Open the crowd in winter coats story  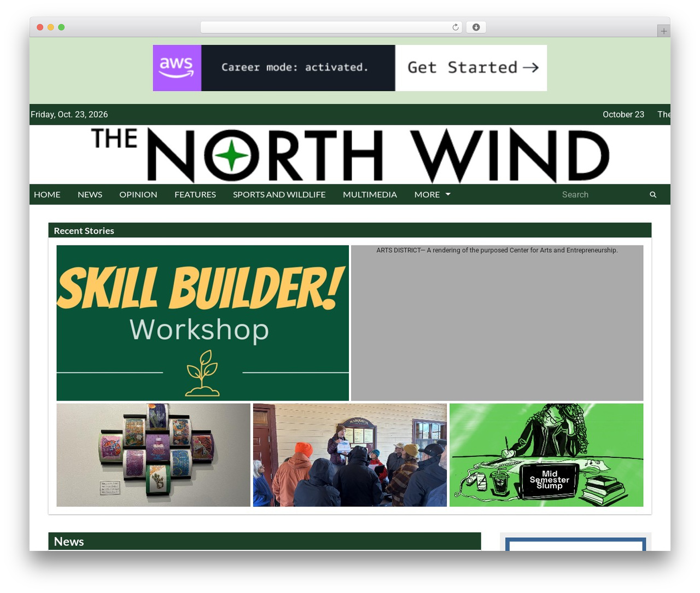tap(350, 455)
